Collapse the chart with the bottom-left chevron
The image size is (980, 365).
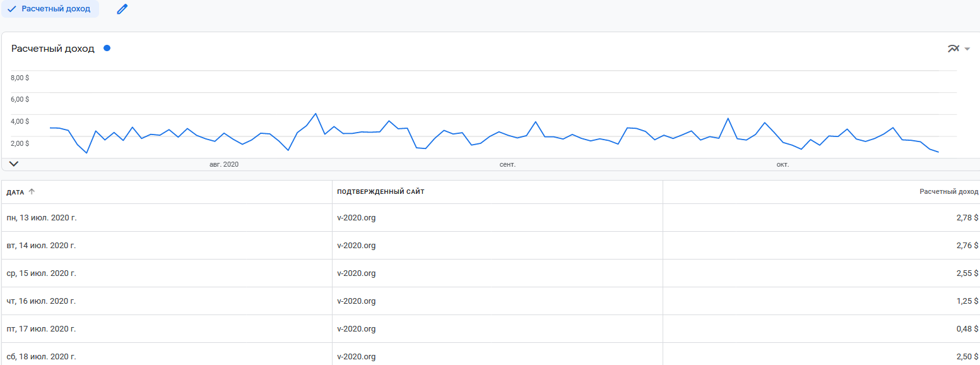click(14, 164)
